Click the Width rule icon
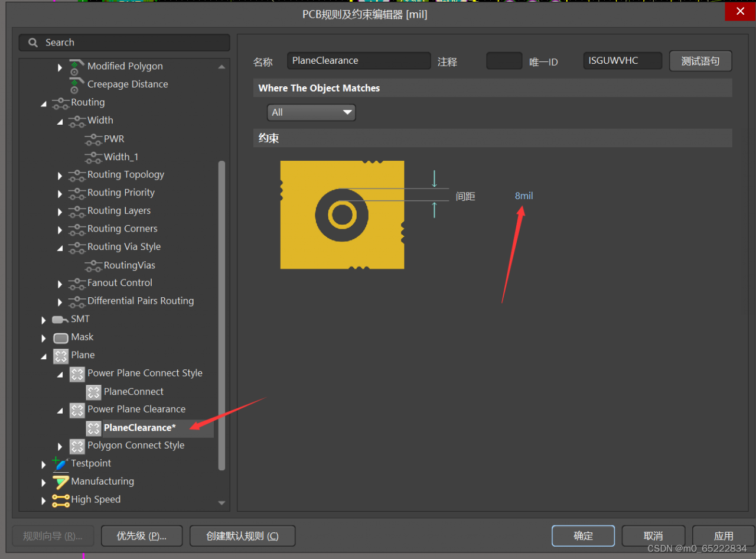 coord(77,121)
